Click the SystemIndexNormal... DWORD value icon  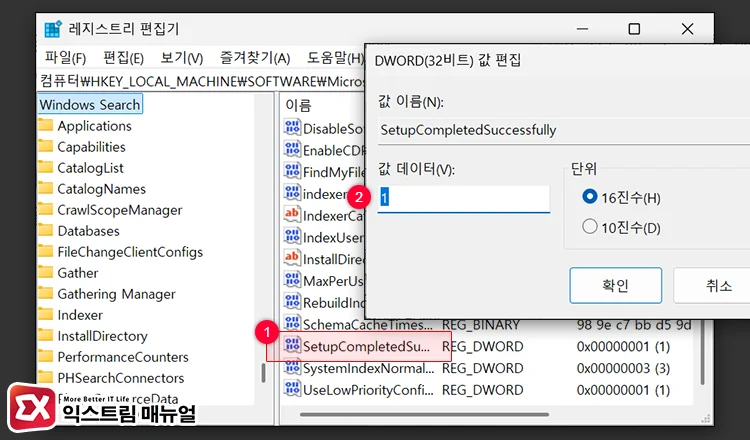pos(292,367)
